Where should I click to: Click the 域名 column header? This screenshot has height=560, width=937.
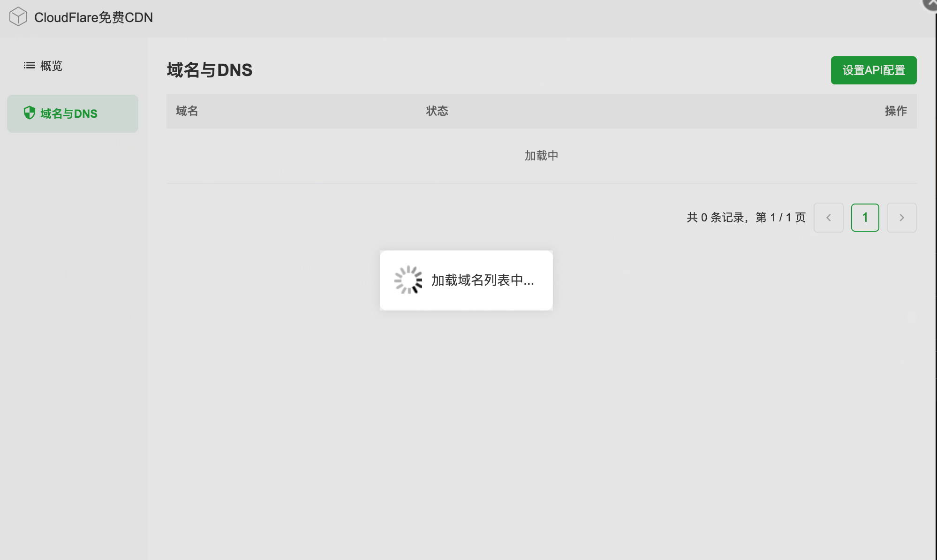[186, 111]
